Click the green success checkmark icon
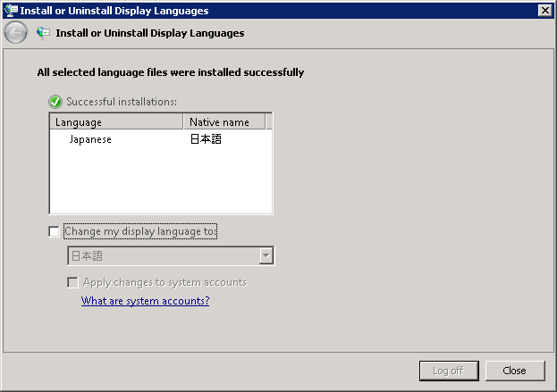 [x=55, y=102]
